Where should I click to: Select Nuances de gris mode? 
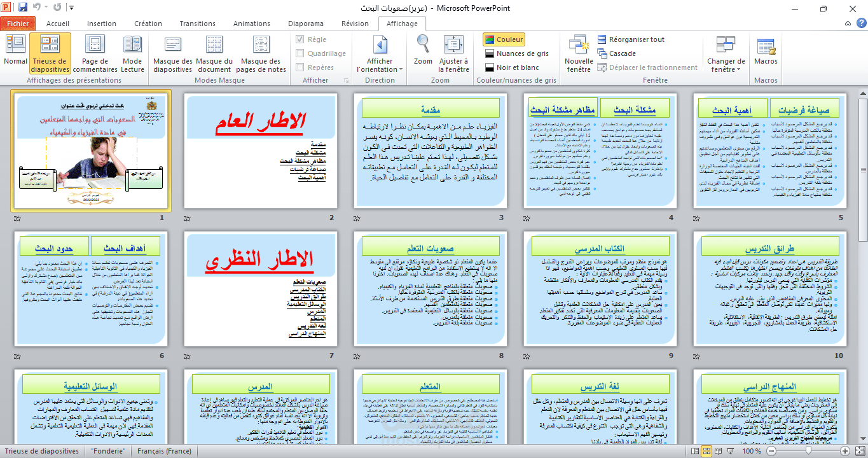click(x=516, y=53)
